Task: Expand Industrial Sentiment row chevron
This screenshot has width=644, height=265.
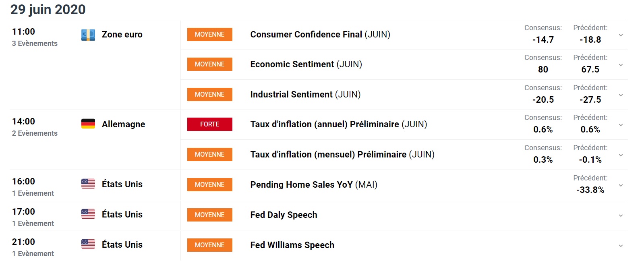Action: click(x=621, y=95)
